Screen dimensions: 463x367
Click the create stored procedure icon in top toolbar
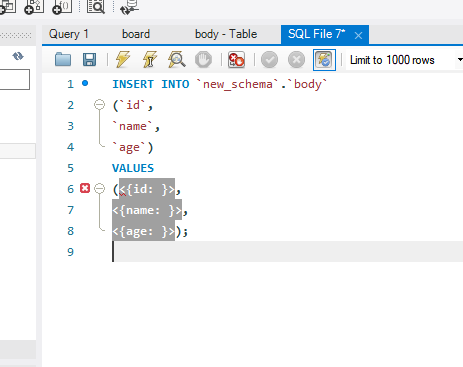point(34,7)
